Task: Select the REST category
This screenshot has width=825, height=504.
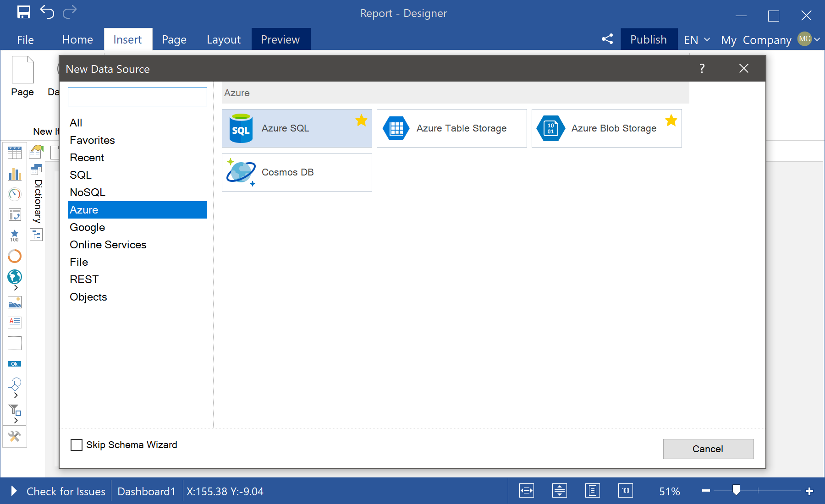Action: coord(137,279)
